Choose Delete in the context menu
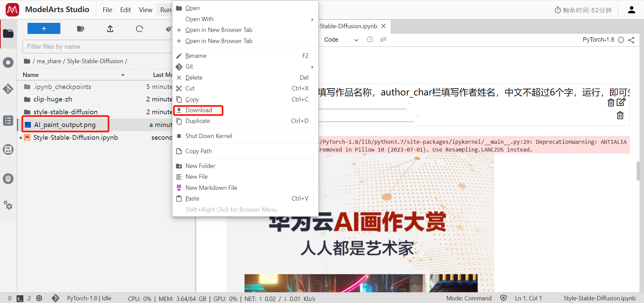The image size is (644, 303). pyautogui.click(x=245, y=78)
